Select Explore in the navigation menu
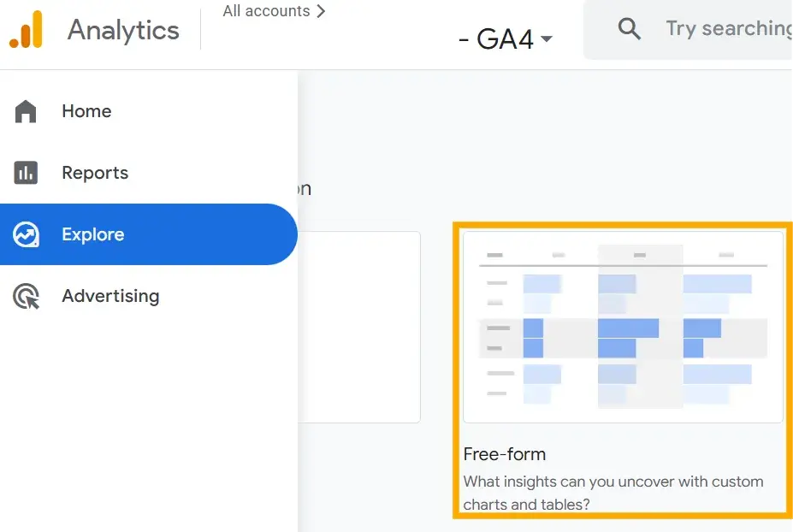Image resolution: width=793 pixels, height=532 pixels. pos(92,234)
